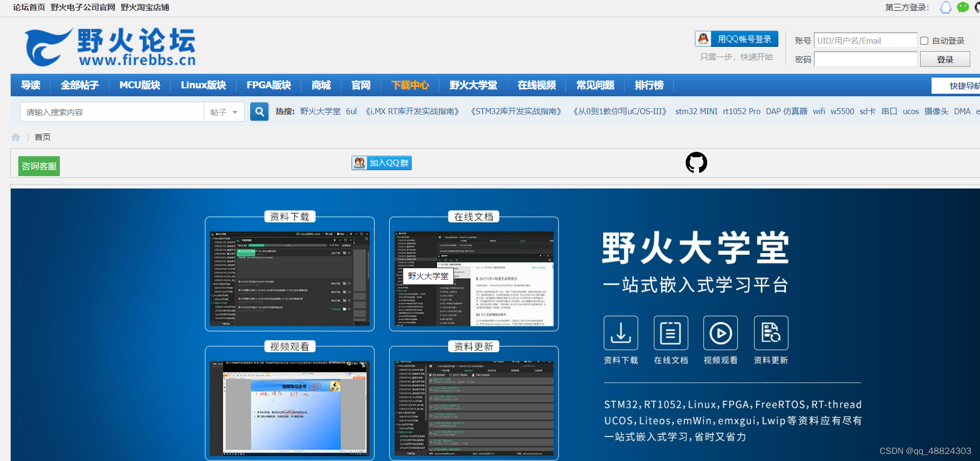Screen dimensions: 980x461
Task: Click the 野火大学堂 banner heading
Action: (695, 248)
